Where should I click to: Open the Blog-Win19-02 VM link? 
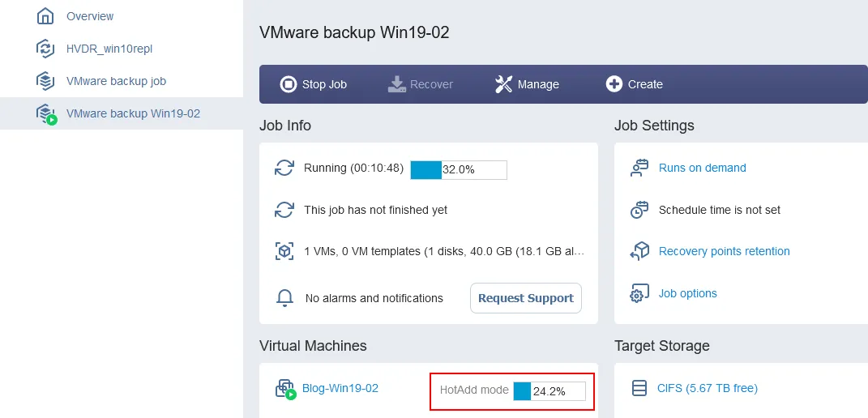pyautogui.click(x=340, y=388)
